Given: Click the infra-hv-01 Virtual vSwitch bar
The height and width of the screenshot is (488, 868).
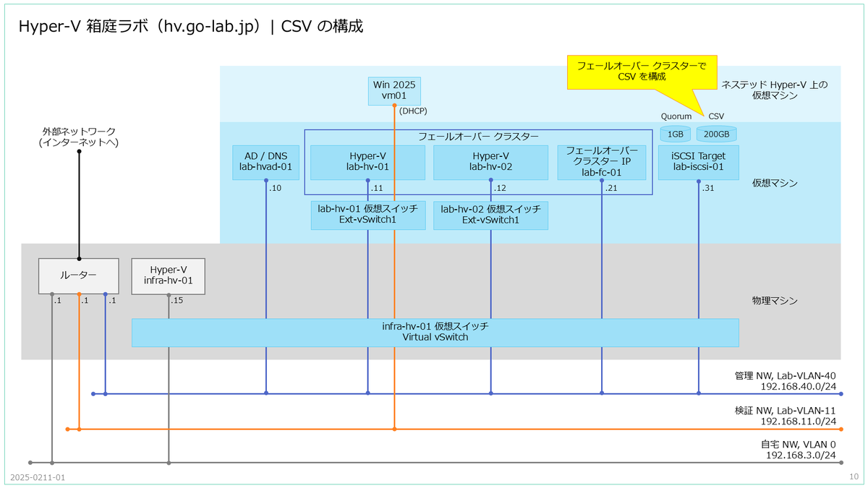Looking at the screenshot, I should [435, 332].
